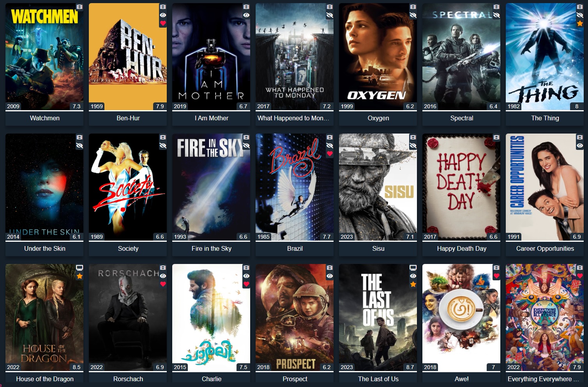The width and height of the screenshot is (588, 387).
Task: Click the film icon on Fire in the Sky
Action: click(246, 137)
